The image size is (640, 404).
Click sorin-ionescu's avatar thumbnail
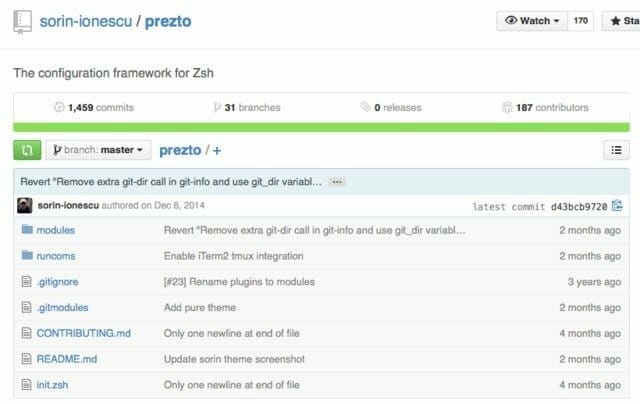pos(24,205)
